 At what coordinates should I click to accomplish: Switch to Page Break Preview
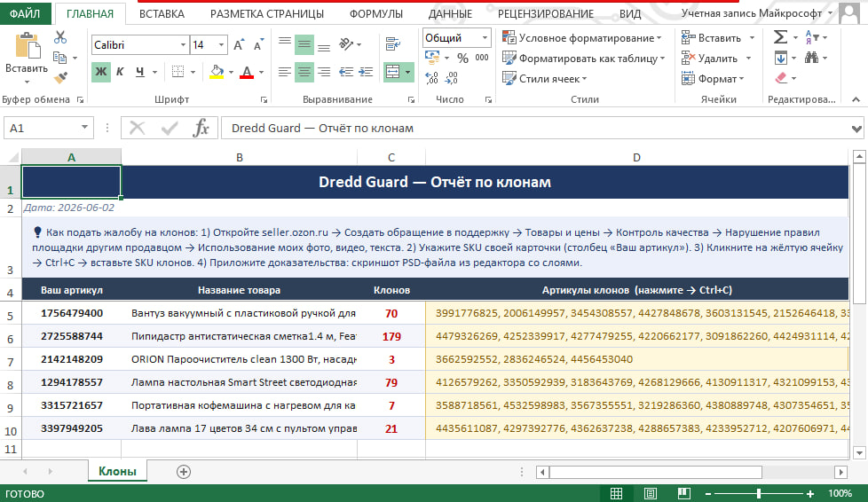point(684,493)
